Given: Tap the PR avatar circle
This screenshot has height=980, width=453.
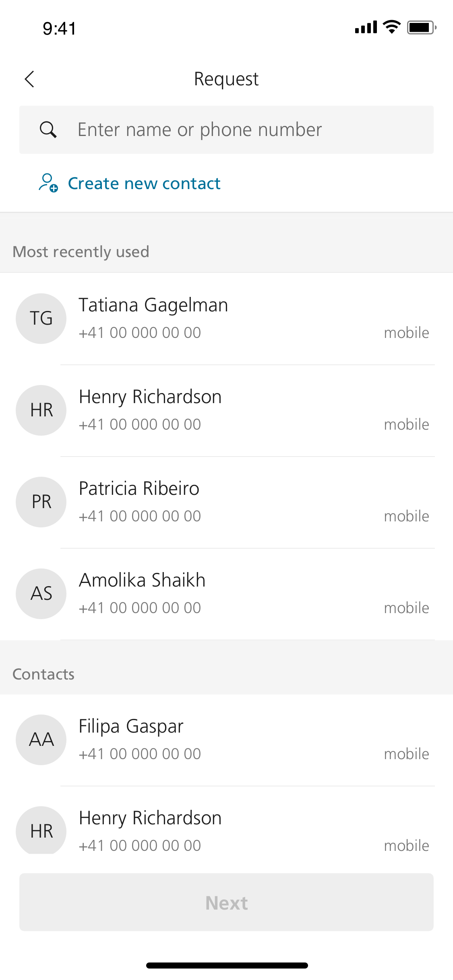Looking at the screenshot, I should pyautogui.click(x=41, y=502).
